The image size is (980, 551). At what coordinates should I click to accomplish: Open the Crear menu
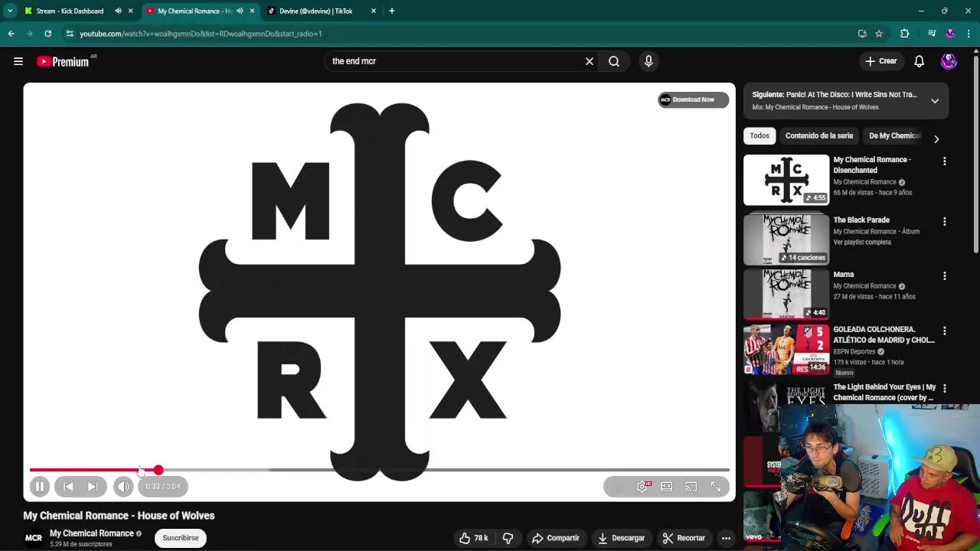coord(880,61)
